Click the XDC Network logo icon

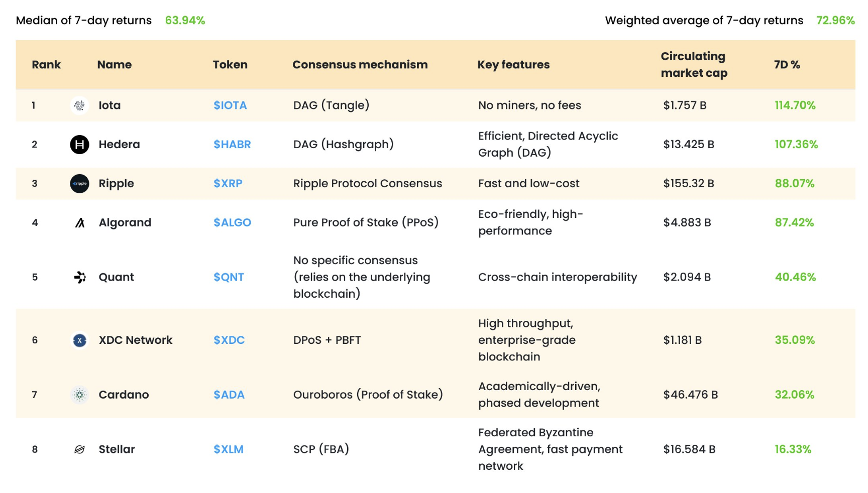pos(79,340)
